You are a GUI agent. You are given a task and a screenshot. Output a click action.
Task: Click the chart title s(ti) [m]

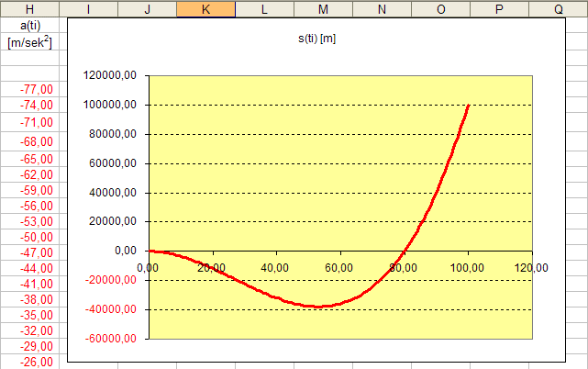click(317, 39)
